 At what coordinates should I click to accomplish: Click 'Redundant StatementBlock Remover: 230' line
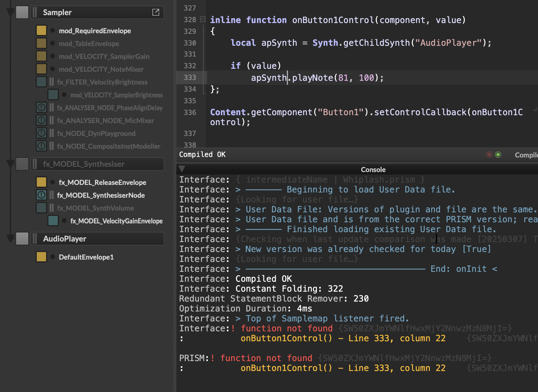tap(274, 298)
